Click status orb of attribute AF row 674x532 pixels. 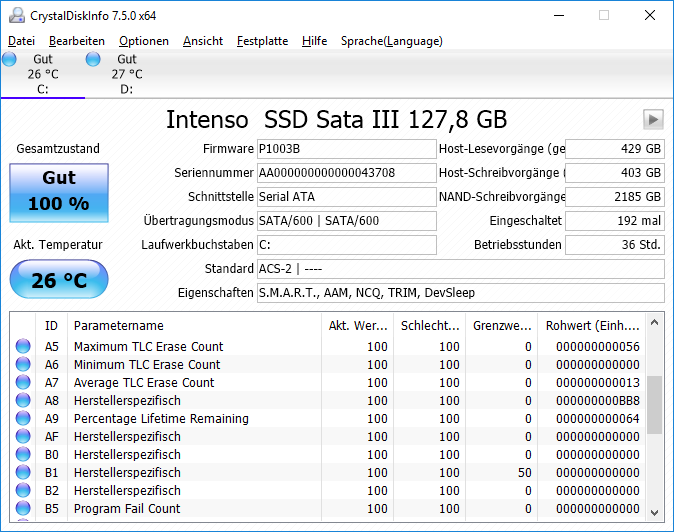click(23, 437)
